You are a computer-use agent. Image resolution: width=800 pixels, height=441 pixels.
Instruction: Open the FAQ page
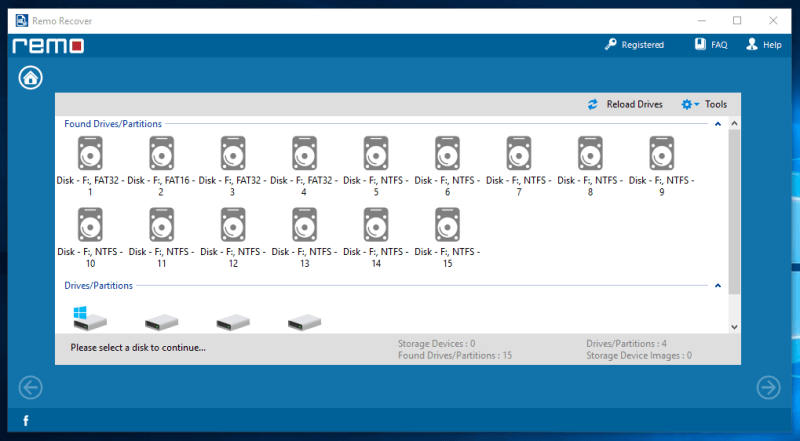[711, 45]
